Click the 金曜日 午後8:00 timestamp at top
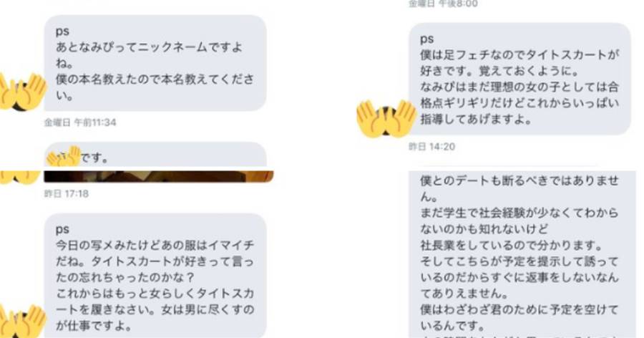The width and height of the screenshot is (644, 338). coord(443,4)
